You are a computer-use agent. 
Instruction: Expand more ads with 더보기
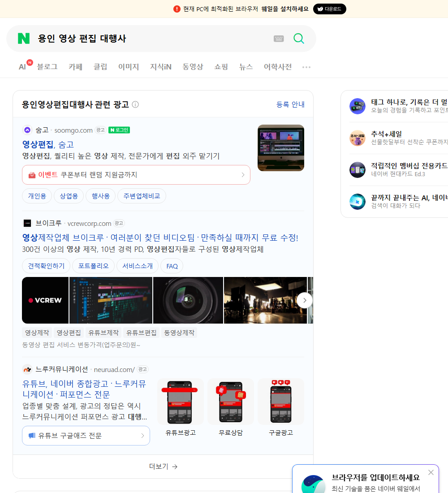pos(163,467)
